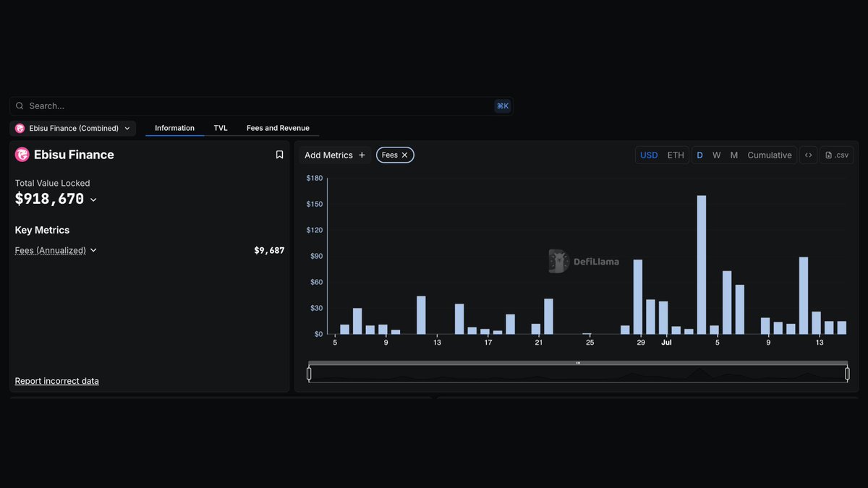Viewport: 868px width, 488px height.
Task: Click top grip of range slider
Action: pyautogui.click(x=578, y=363)
